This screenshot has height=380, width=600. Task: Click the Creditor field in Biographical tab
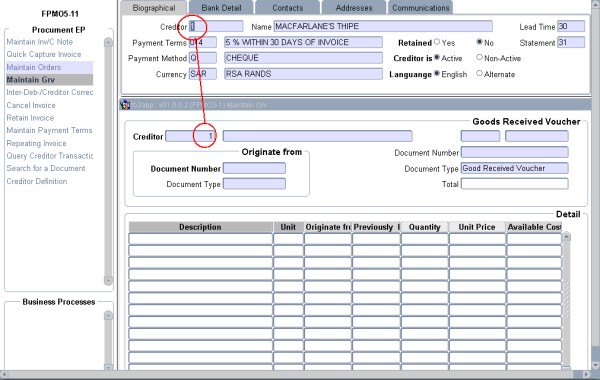(x=216, y=26)
